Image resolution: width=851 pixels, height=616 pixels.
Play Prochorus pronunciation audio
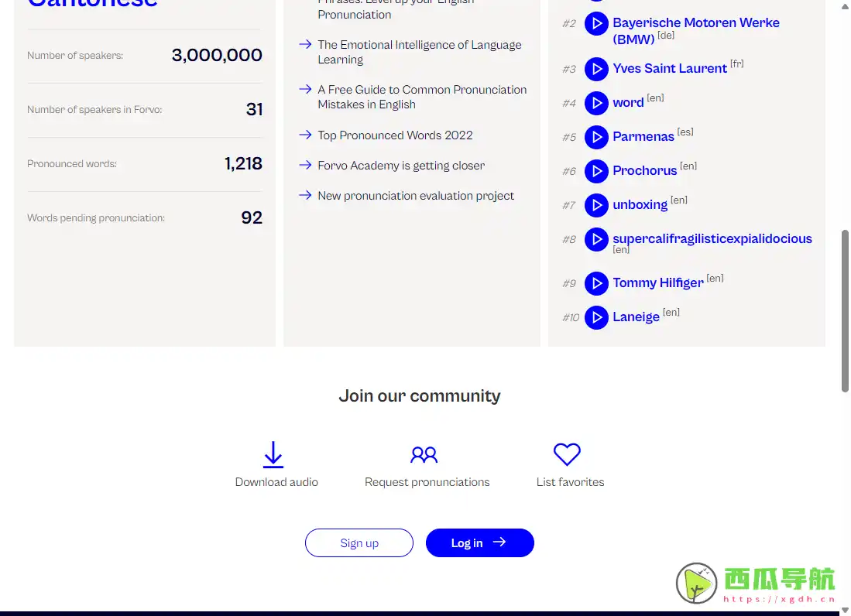point(596,171)
